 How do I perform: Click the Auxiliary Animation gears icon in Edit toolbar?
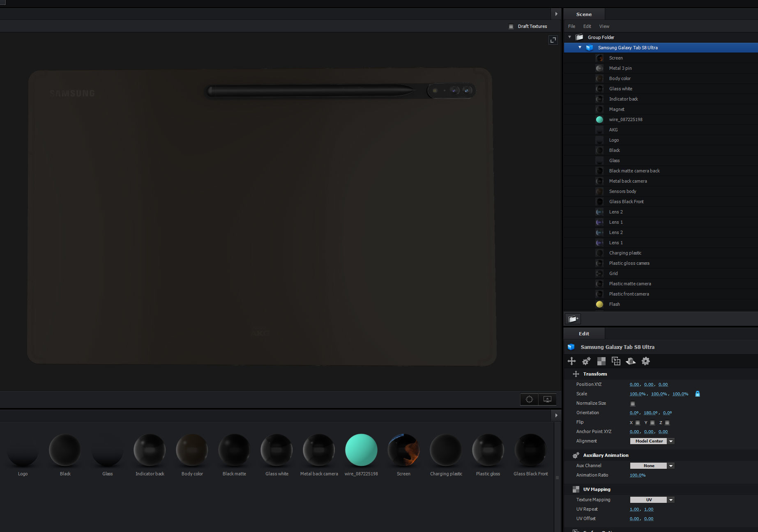(x=586, y=361)
